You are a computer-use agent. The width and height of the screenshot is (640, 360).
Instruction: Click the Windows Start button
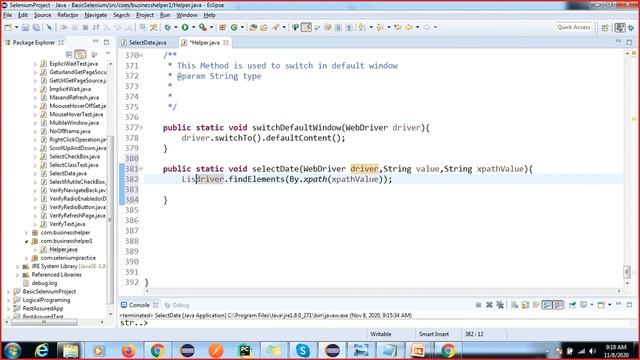pos(12,351)
